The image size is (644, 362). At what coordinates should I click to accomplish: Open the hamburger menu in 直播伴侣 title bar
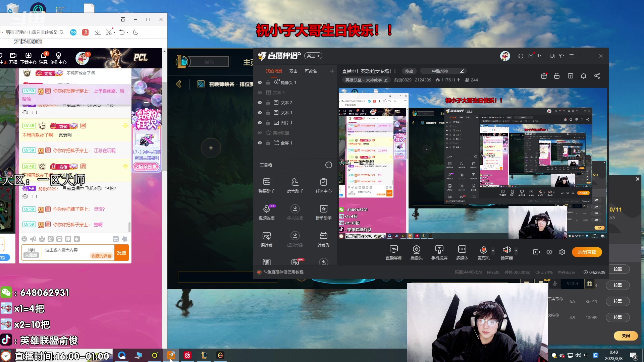(x=572, y=56)
